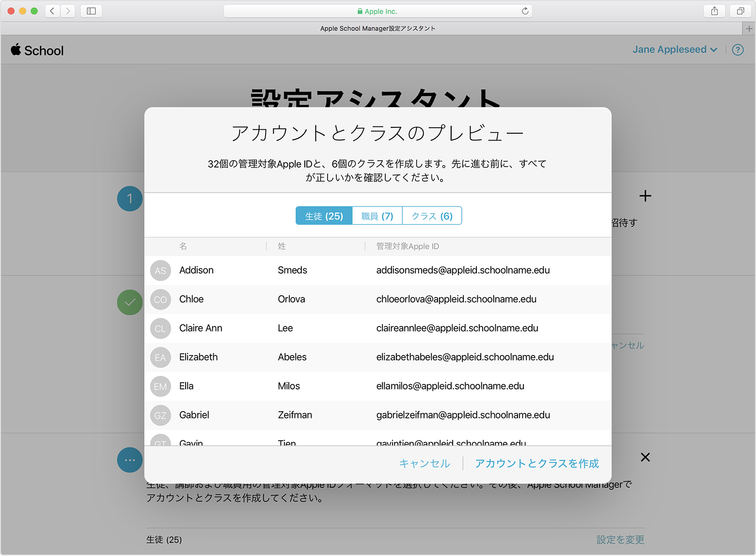The height and width of the screenshot is (556, 756).
Task: Reload the page with the refresh icon
Action: (525, 11)
